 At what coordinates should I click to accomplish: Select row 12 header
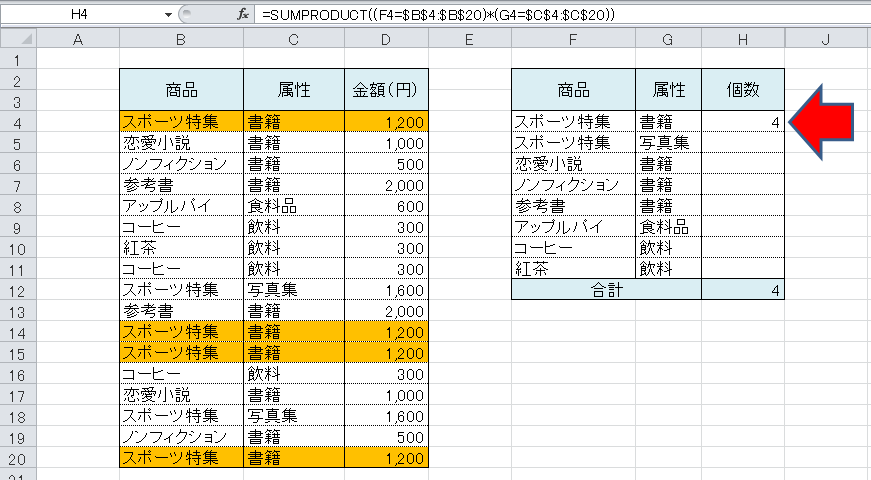pos(18,290)
